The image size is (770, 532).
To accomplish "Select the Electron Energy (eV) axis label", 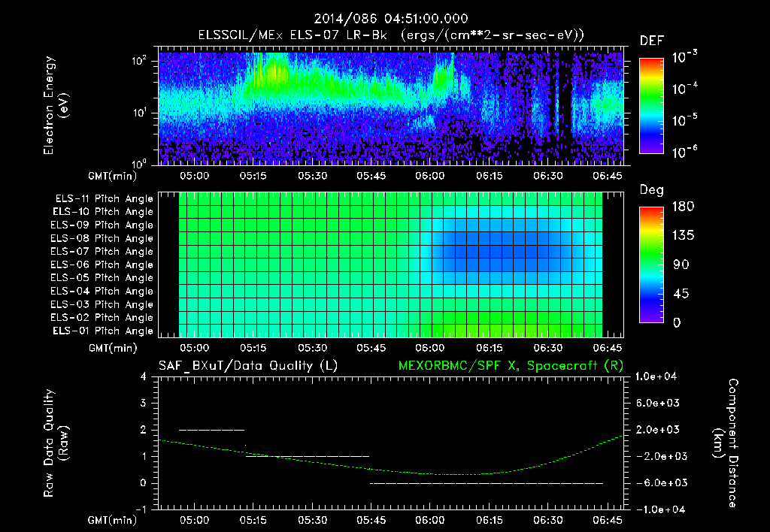I will [56, 105].
